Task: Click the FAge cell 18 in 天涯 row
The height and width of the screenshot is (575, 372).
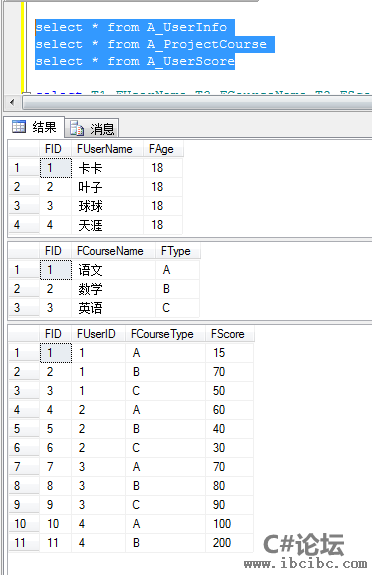Action: click(163, 225)
